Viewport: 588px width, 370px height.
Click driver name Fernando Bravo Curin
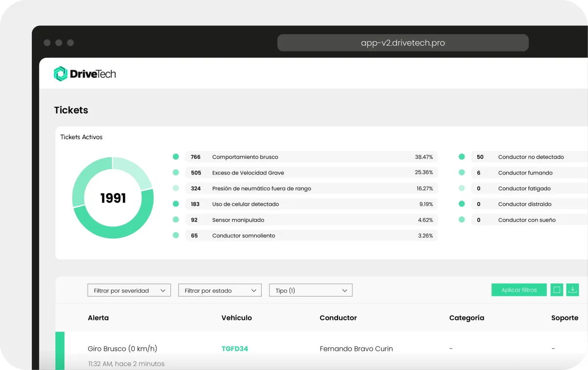tap(356, 349)
